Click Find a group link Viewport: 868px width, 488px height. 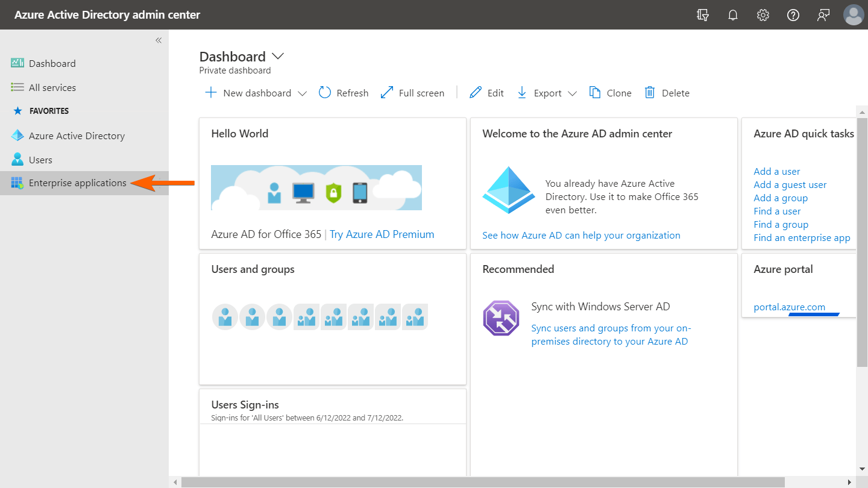click(781, 224)
